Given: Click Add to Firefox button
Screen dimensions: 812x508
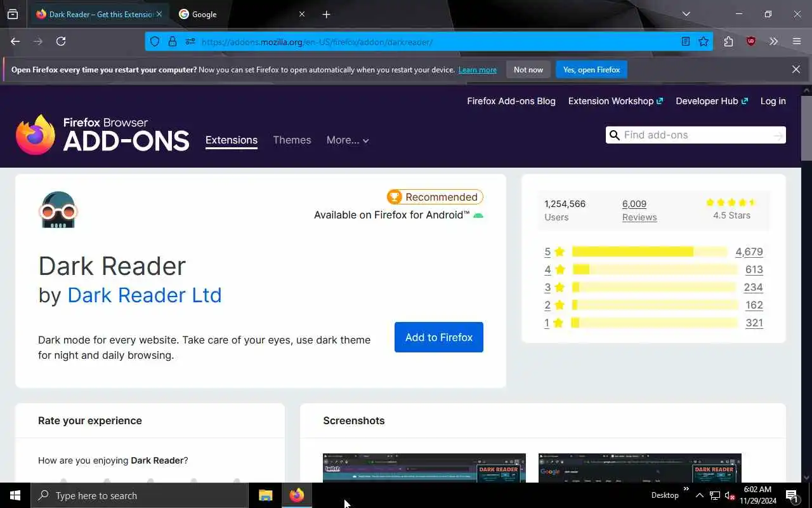Looking at the screenshot, I should (439, 337).
